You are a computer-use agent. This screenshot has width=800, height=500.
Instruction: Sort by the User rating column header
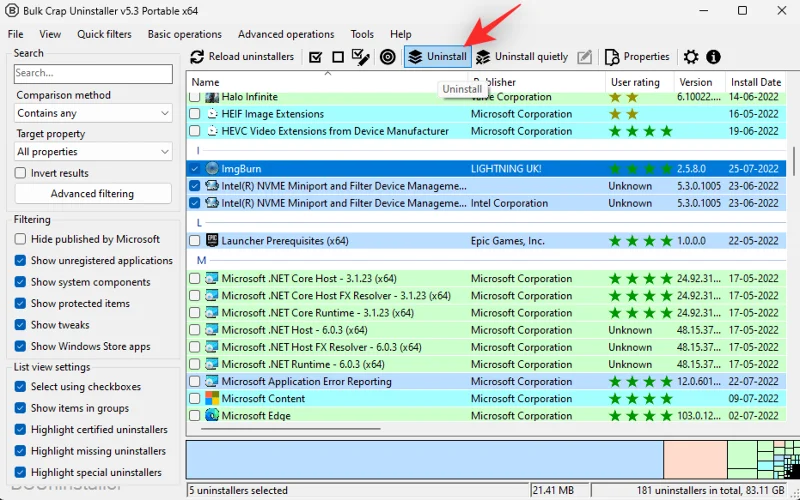click(639, 82)
